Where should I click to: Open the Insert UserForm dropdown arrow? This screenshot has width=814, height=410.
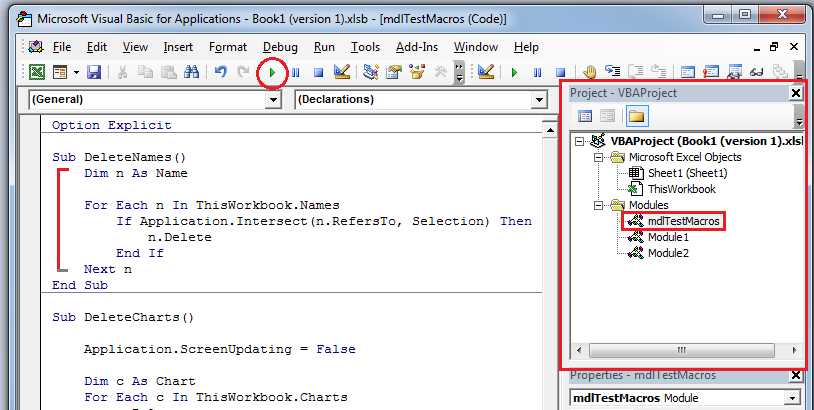(76, 72)
